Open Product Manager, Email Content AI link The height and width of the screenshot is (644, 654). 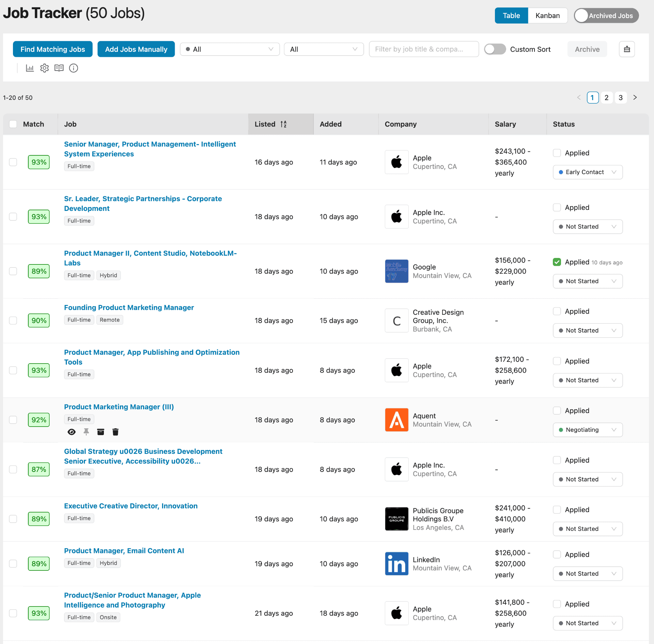(124, 551)
